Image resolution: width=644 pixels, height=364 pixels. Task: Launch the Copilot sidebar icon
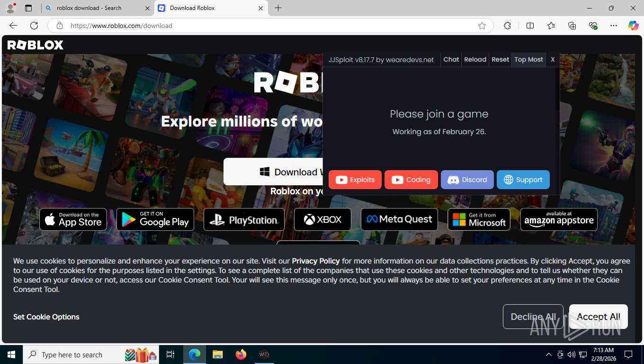(x=634, y=26)
